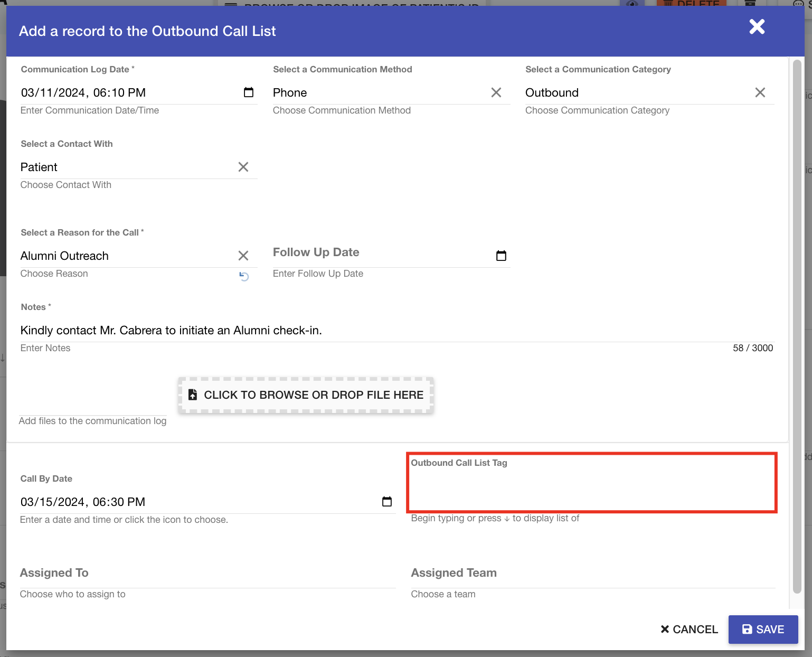812x657 pixels.
Task: Clear the Patient contact selection
Action: tap(243, 167)
